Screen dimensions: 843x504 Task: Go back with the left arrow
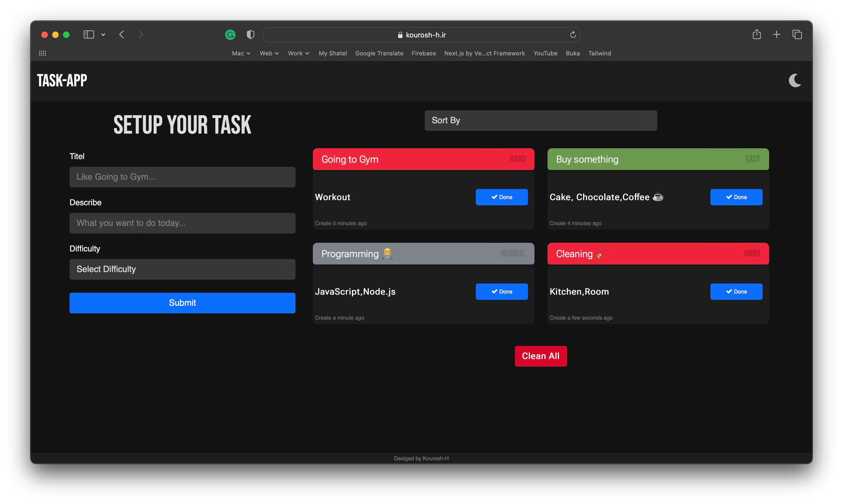click(122, 35)
